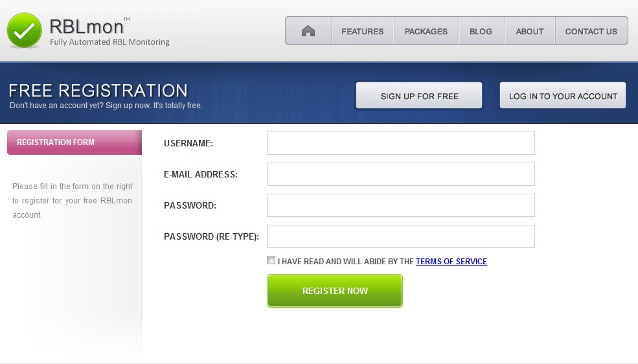Select the Registration Form sidebar tab
This screenshot has width=638, height=364.
[x=74, y=142]
